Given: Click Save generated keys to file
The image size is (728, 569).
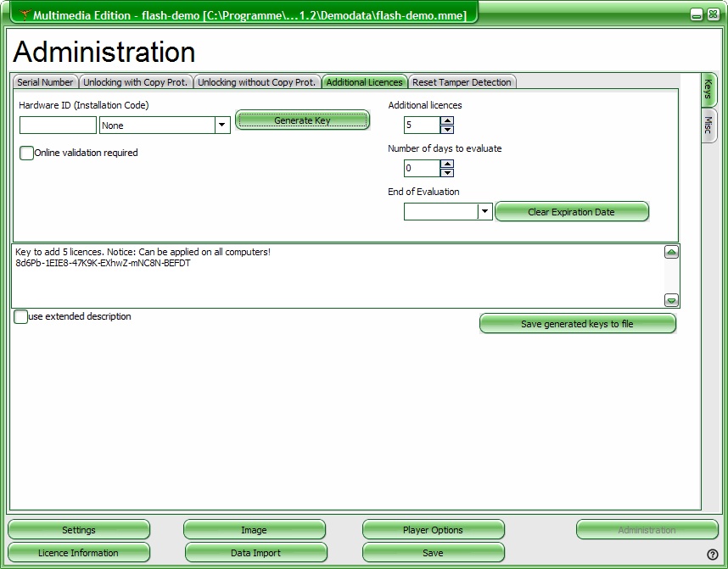Looking at the screenshot, I should coord(577,324).
